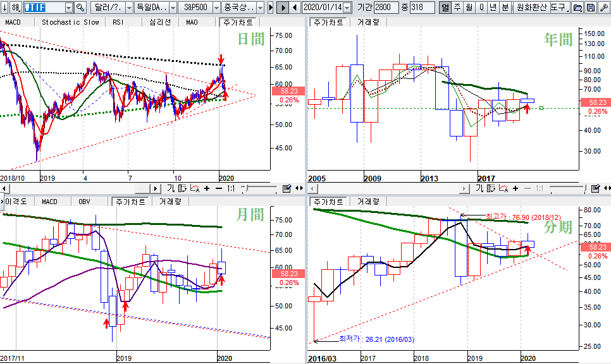Click the 기간 2800 period input field
Viewport: 611px width, 364px height.
tap(386, 8)
